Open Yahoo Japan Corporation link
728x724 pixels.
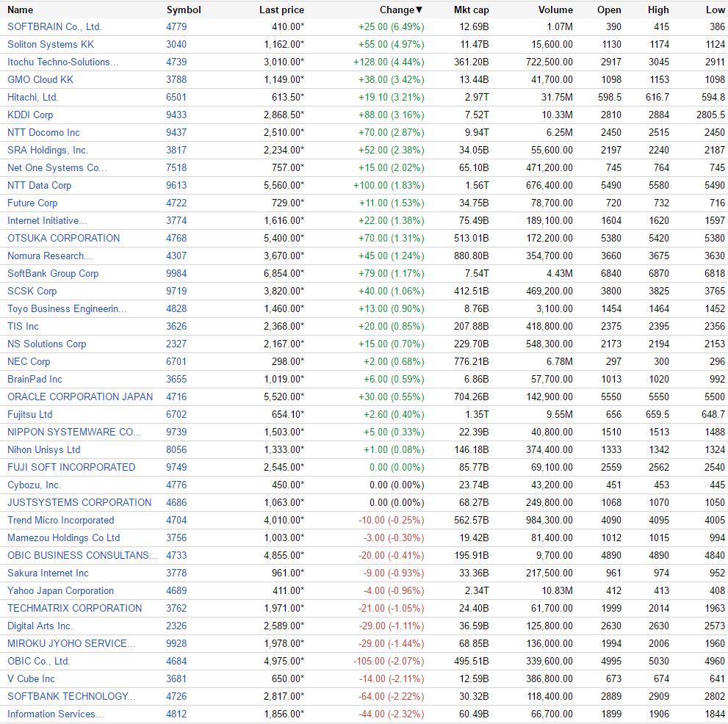(60, 591)
